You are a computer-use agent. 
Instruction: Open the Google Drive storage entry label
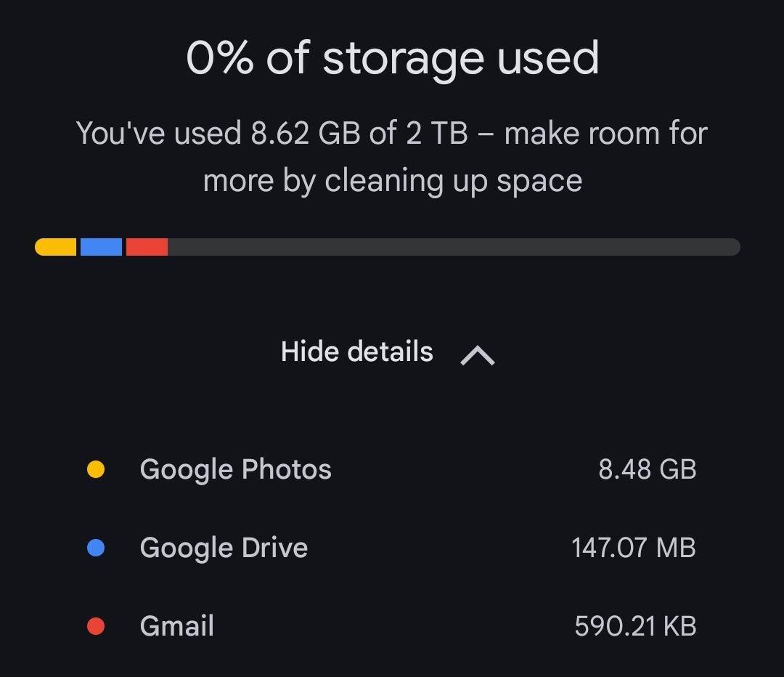pos(224,548)
